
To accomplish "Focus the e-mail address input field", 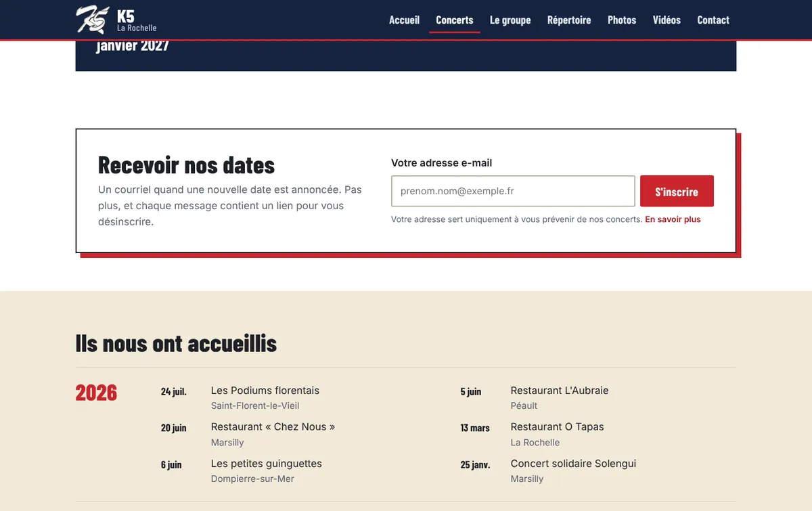I will [x=513, y=191].
